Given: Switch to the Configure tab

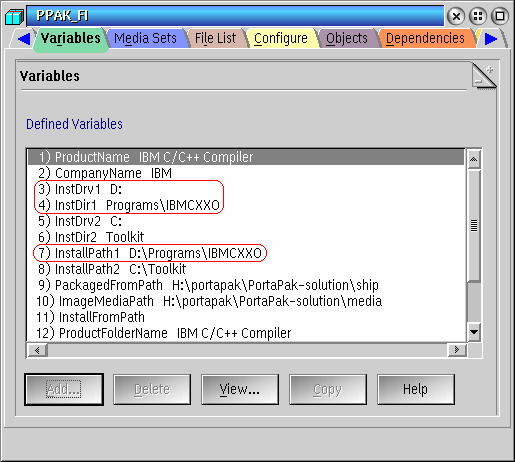Looking at the screenshot, I should click(x=281, y=38).
